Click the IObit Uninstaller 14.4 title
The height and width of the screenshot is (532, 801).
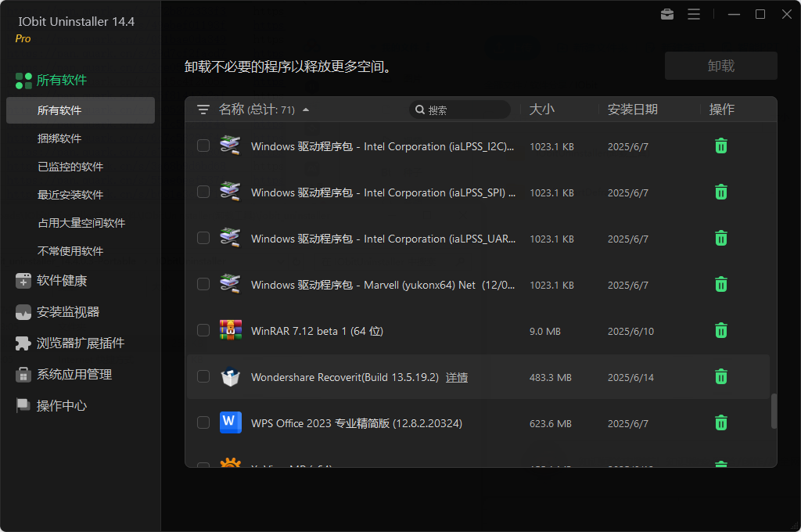pos(77,21)
